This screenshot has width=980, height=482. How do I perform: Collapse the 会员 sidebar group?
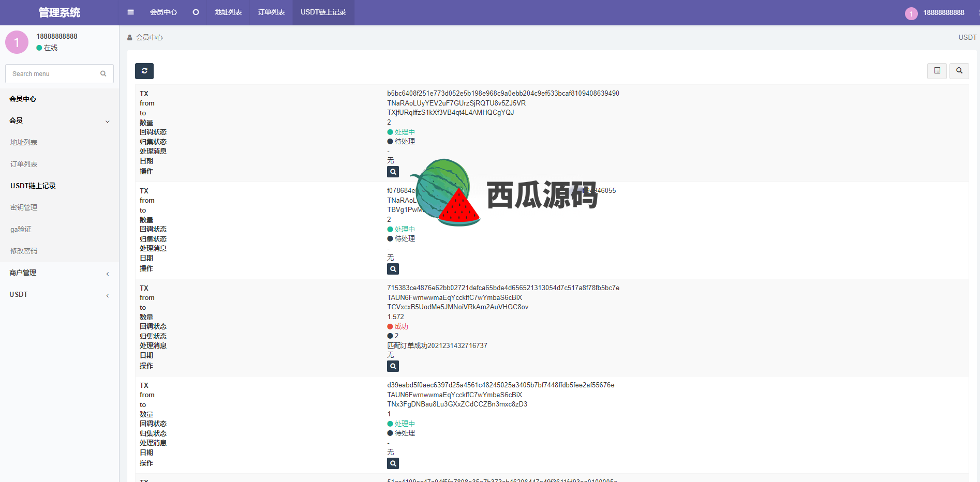tap(60, 120)
